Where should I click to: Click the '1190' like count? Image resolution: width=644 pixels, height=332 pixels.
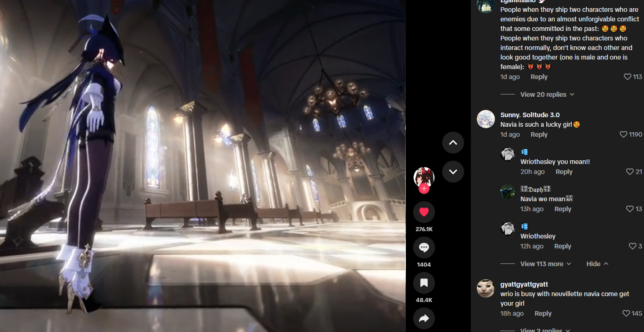click(636, 134)
